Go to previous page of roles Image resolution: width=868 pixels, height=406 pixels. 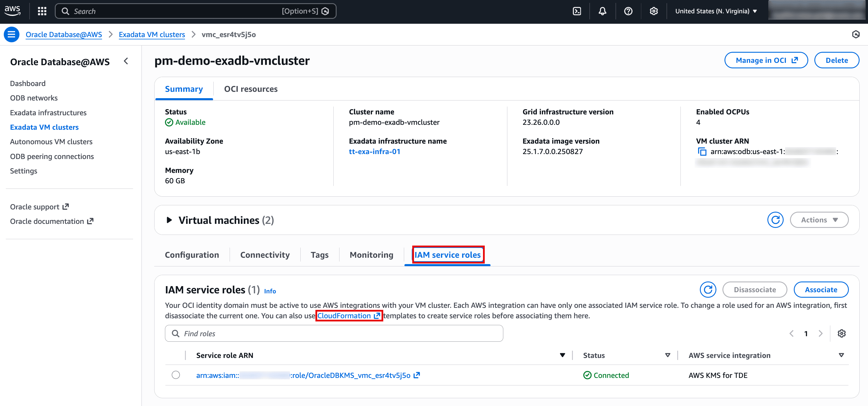[x=791, y=333]
